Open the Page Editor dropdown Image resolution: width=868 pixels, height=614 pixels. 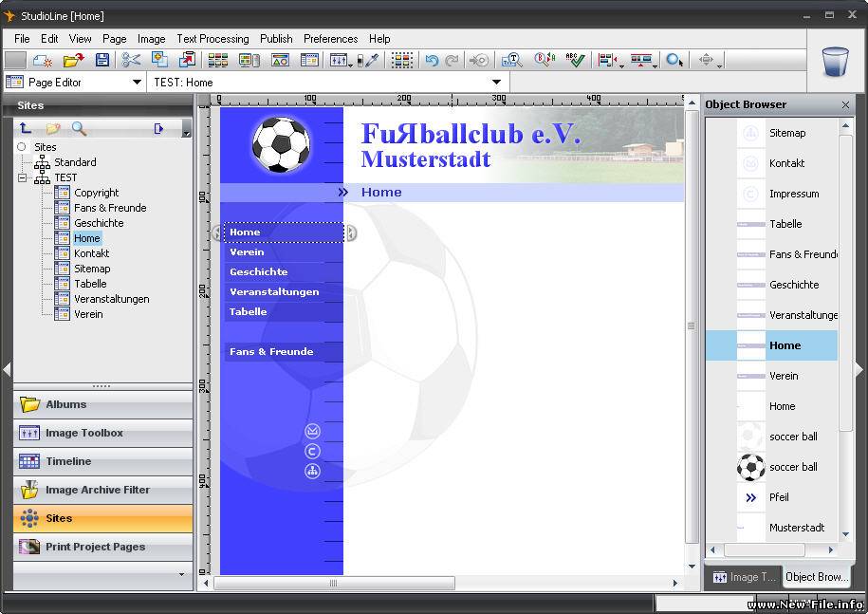(x=132, y=83)
